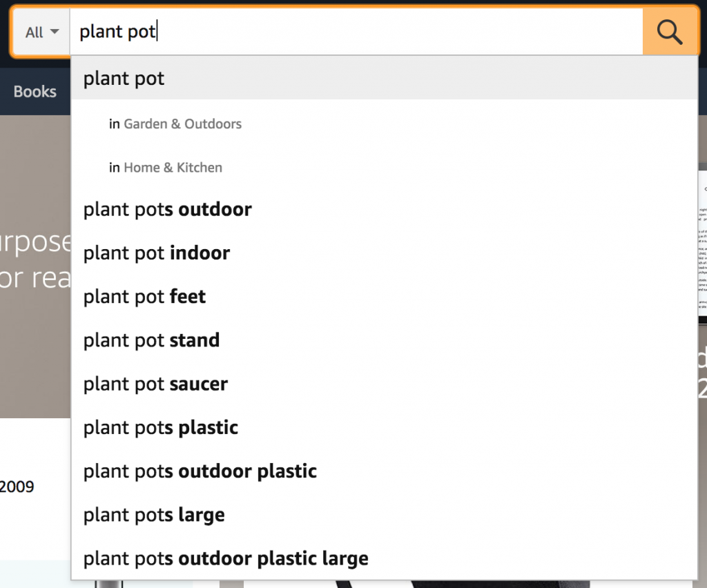The width and height of the screenshot is (707, 588).
Task: Select 'plant pot feet' from suggestions
Action: (x=145, y=297)
